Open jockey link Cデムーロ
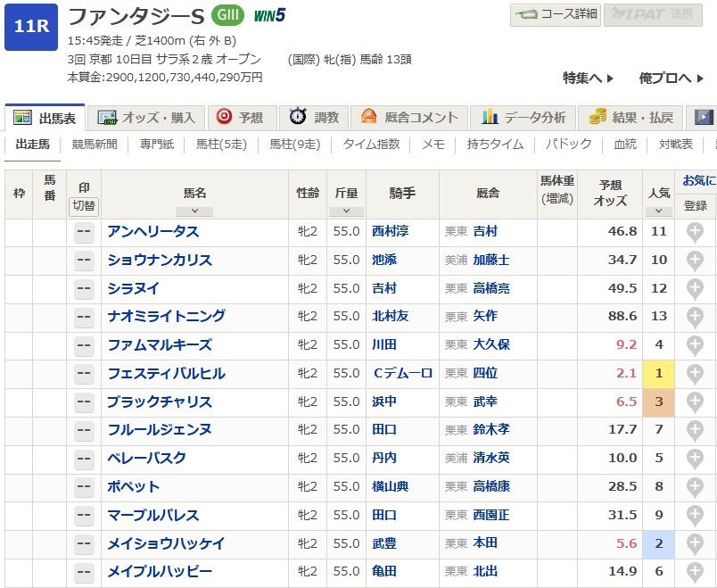Viewport: 717px width, 588px height. (x=402, y=374)
